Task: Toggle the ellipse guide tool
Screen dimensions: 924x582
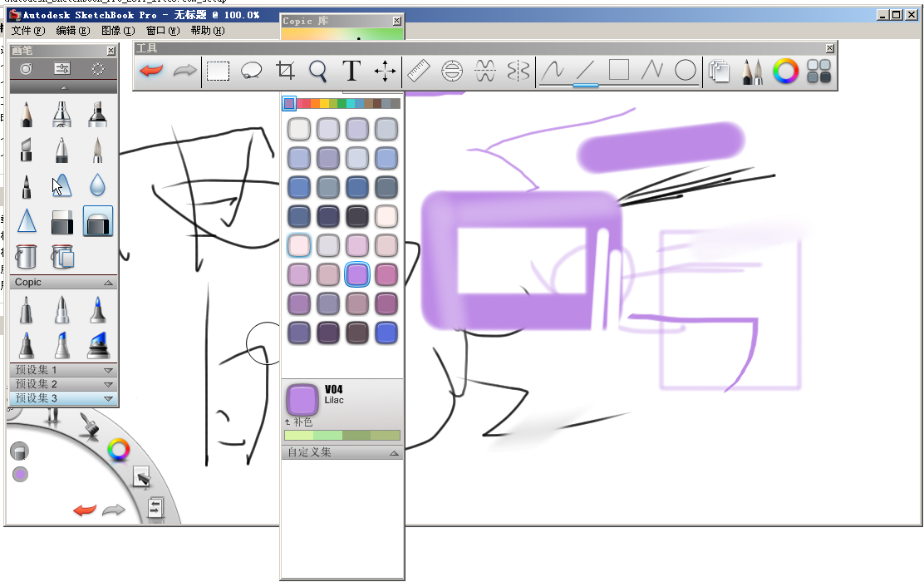Action: [x=452, y=71]
